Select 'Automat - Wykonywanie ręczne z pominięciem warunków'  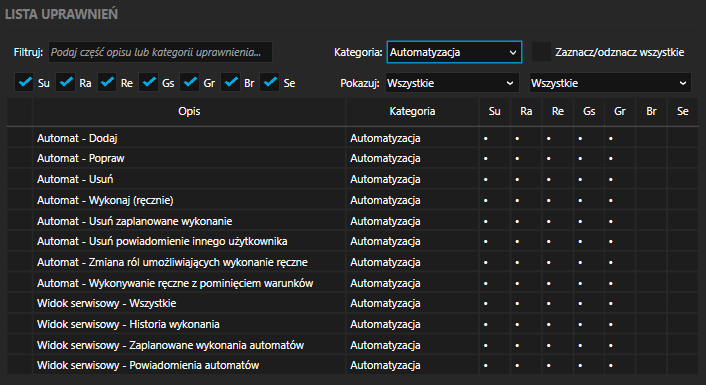(x=353, y=283)
